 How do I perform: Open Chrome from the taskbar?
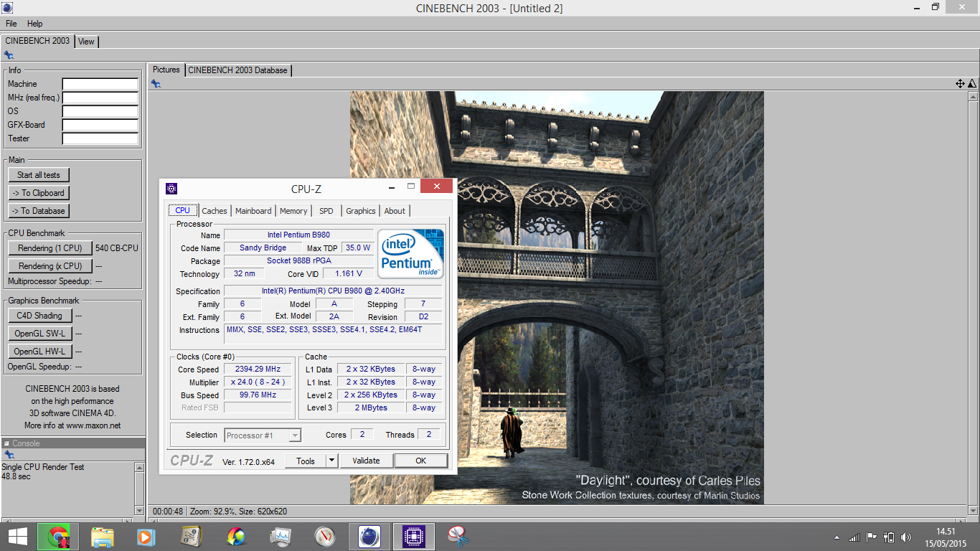58,536
